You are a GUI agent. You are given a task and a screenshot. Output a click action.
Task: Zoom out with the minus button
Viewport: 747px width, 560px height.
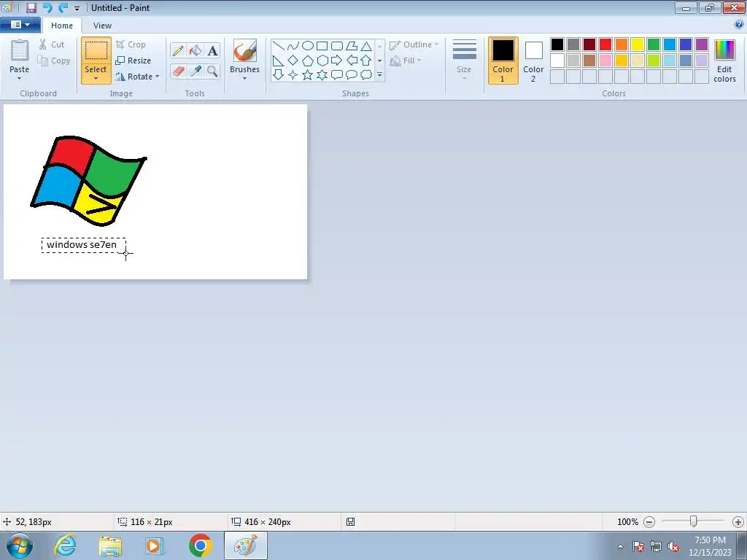pos(649,522)
